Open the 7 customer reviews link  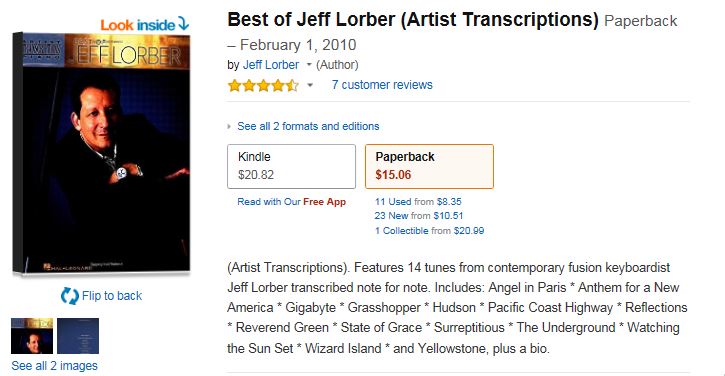(x=382, y=85)
